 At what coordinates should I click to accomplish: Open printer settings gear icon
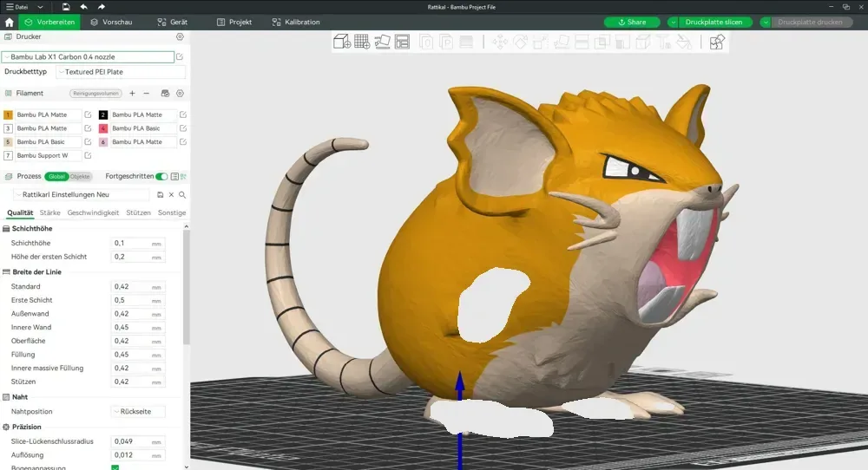click(x=180, y=36)
